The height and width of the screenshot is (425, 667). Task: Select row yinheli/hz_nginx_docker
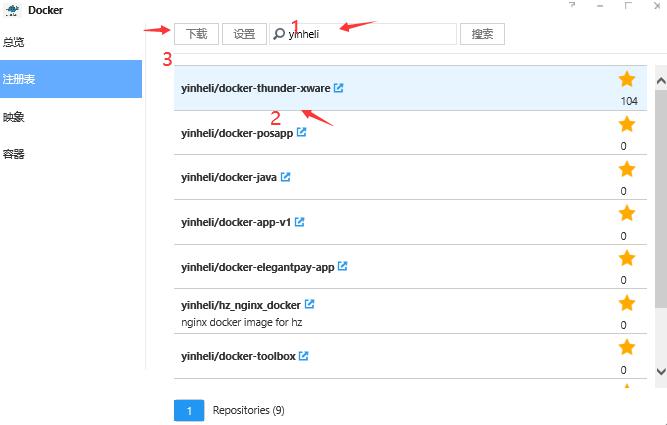[x=410, y=311]
